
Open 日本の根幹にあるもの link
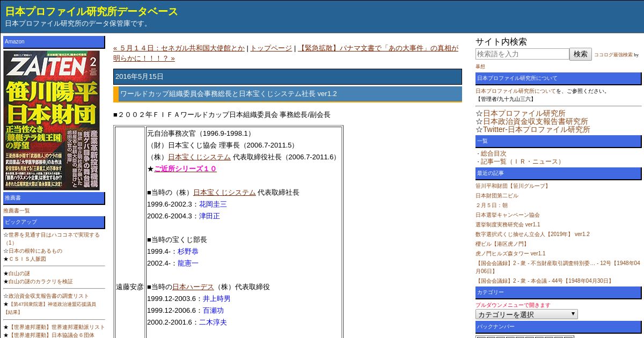pyautogui.click(x=35, y=251)
